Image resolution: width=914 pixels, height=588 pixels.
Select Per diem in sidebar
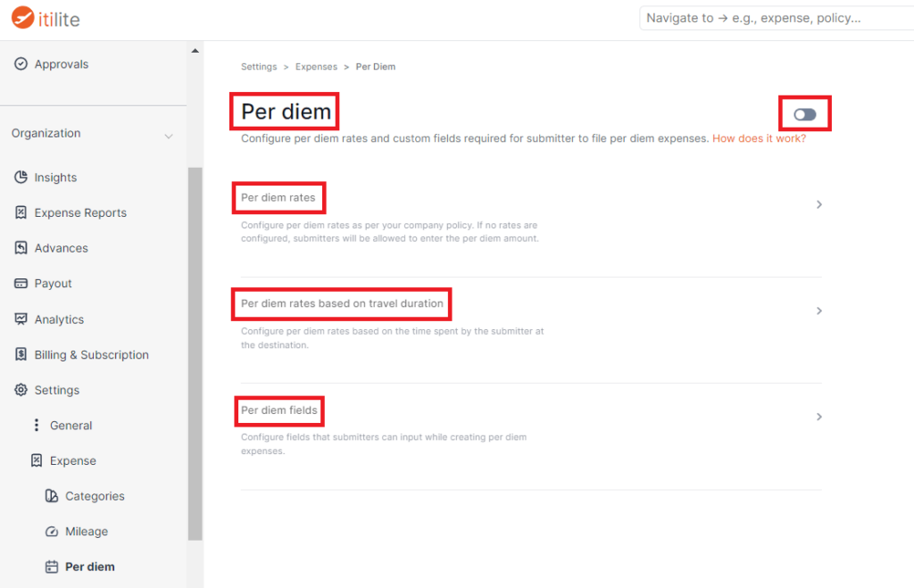click(90, 567)
